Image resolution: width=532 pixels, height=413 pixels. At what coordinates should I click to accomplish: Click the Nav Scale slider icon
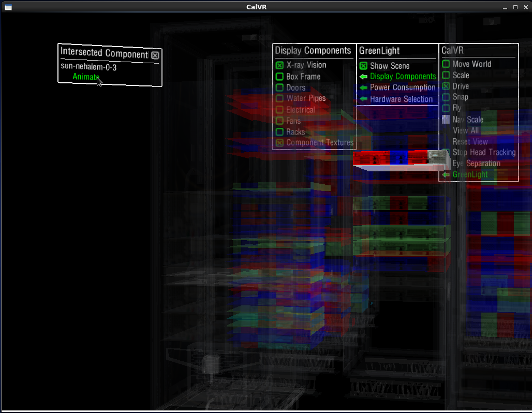pyautogui.click(x=446, y=120)
